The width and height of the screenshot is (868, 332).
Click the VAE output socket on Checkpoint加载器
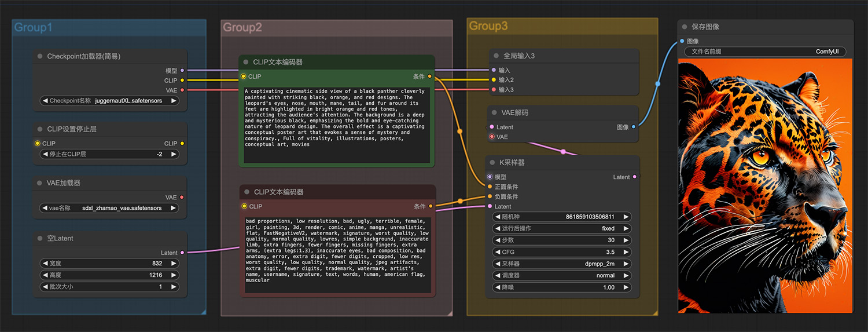[x=182, y=90]
